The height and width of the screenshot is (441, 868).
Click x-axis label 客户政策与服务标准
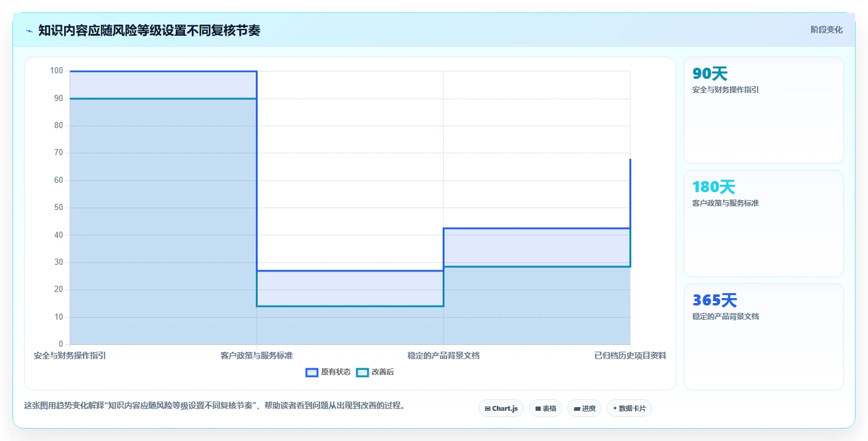(256, 355)
